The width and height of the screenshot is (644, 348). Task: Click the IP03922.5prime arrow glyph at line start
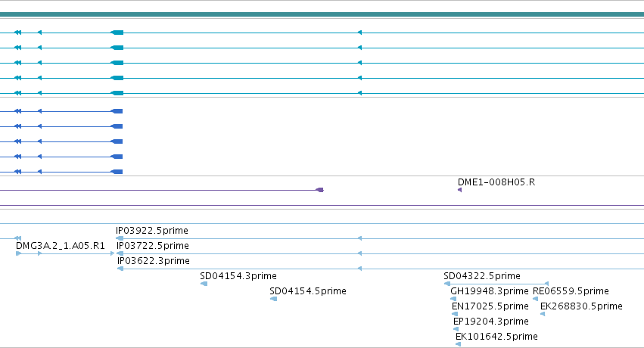[120, 238]
